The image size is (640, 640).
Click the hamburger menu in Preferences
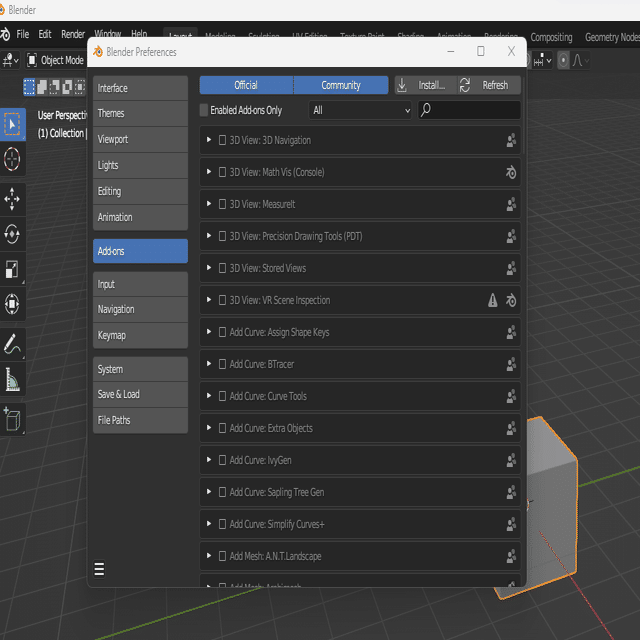click(x=99, y=569)
